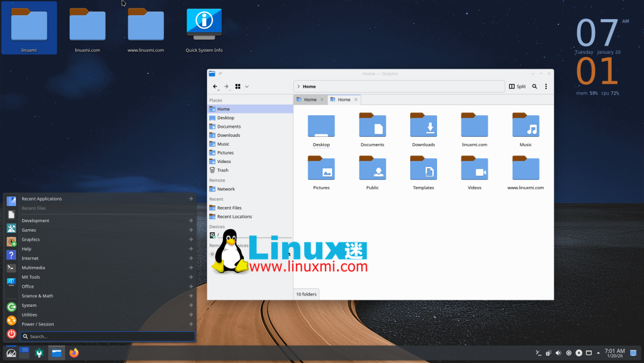Open system settings via the tray gear icon

(x=568, y=353)
